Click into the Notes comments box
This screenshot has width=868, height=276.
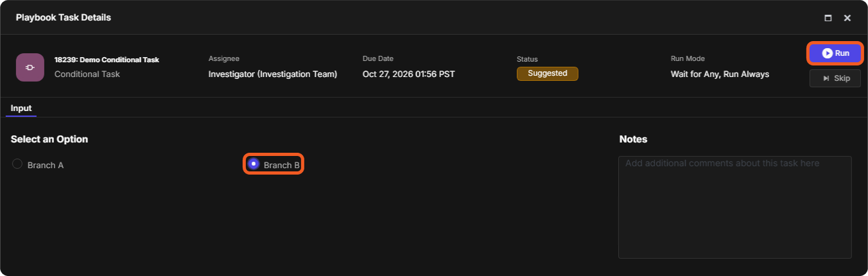735,207
